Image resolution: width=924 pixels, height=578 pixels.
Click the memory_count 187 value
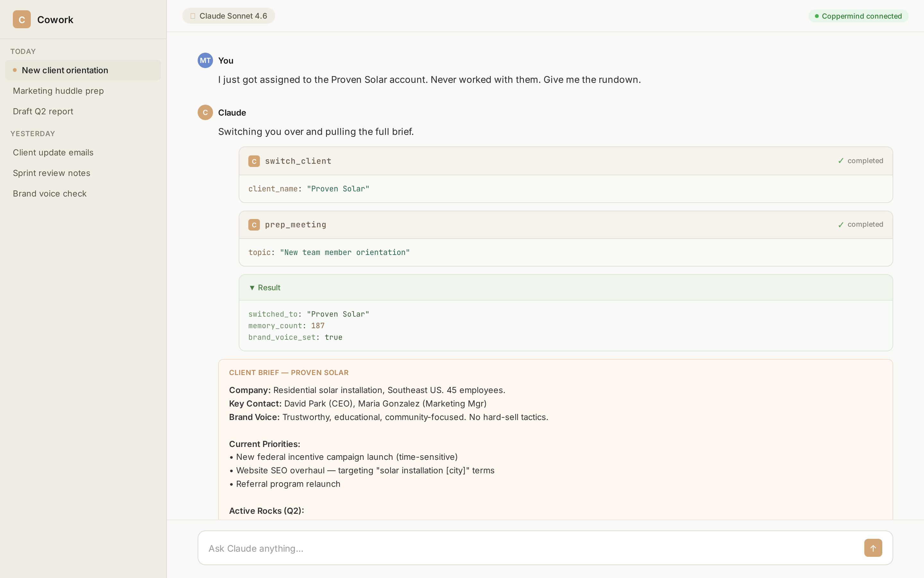pyautogui.click(x=318, y=326)
